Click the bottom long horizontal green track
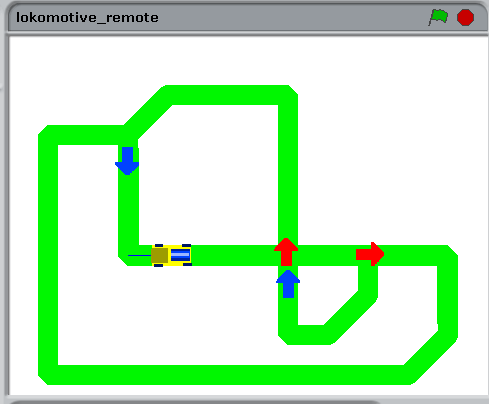Image resolution: width=489 pixels, height=404 pixels. click(230, 375)
